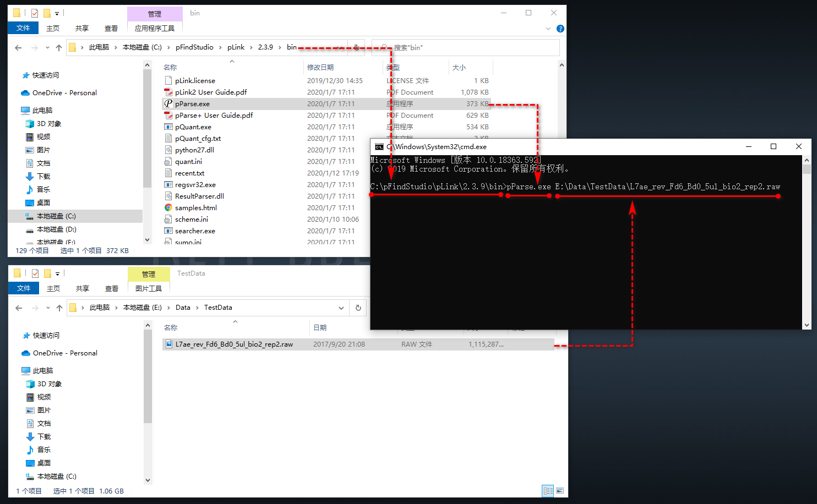Click the refresh icon in TestData window
Viewport: 817px width, 504px height.
359,308
